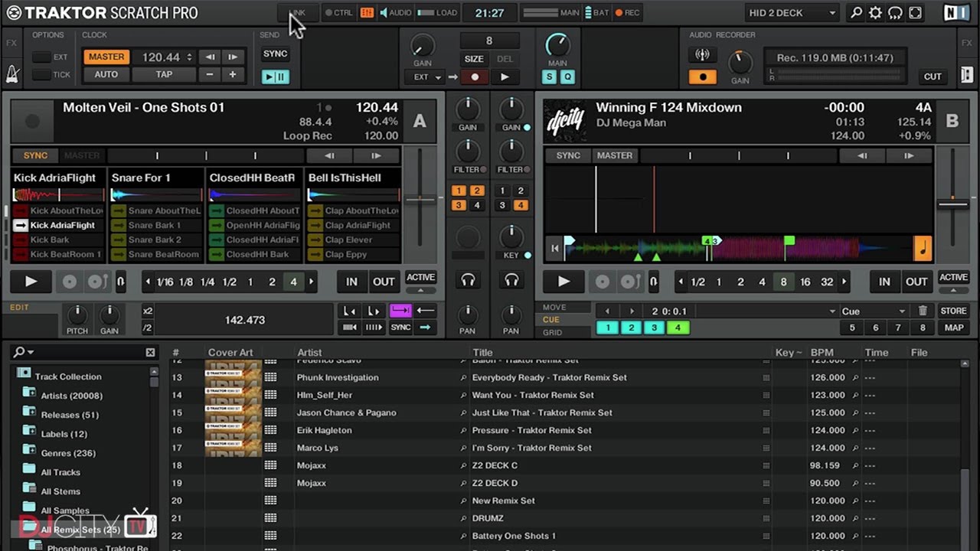Enable AUTO master clock mode
980x551 pixels.
106,74
